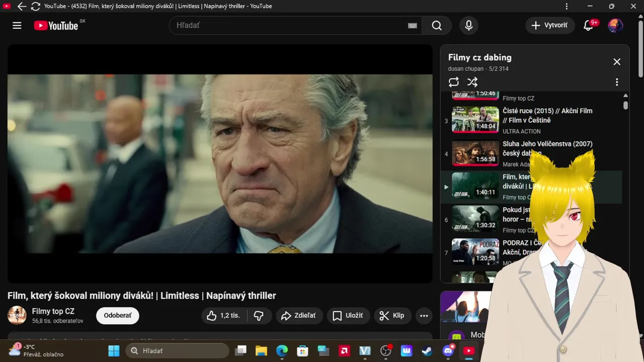Open PODRAZ thumbnail with 1:20:58 duration
644x362 pixels.
475,252
